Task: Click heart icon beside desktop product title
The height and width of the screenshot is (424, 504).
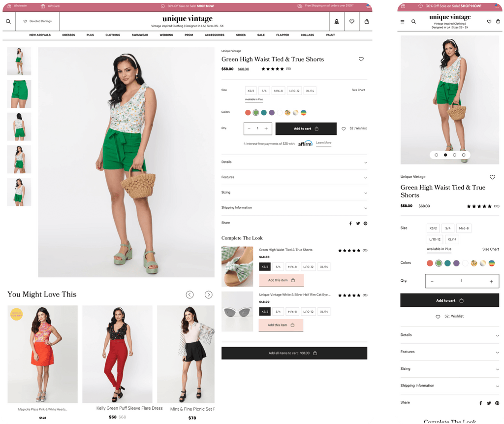Action: [x=361, y=59]
